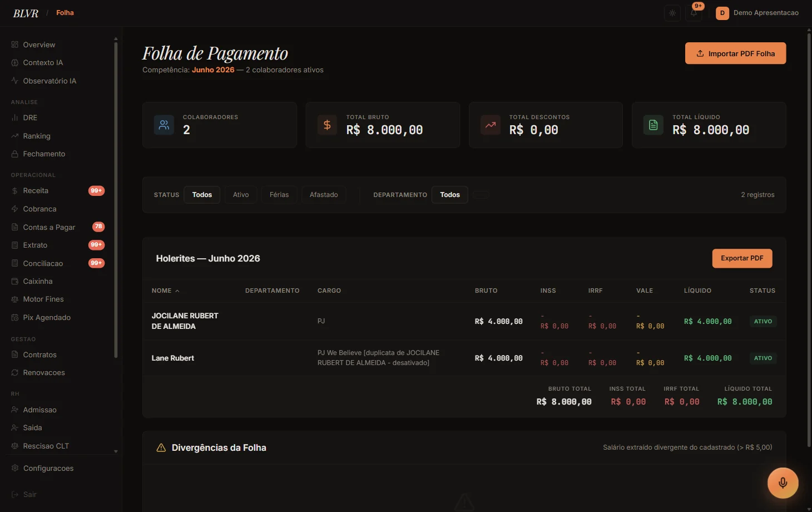
Task: Filter status by Ativo
Action: (241, 195)
